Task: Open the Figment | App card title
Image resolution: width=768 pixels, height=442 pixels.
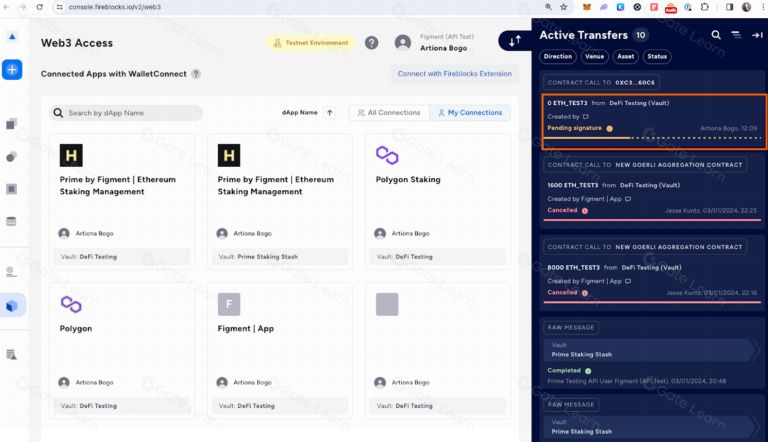Action: click(x=245, y=329)
